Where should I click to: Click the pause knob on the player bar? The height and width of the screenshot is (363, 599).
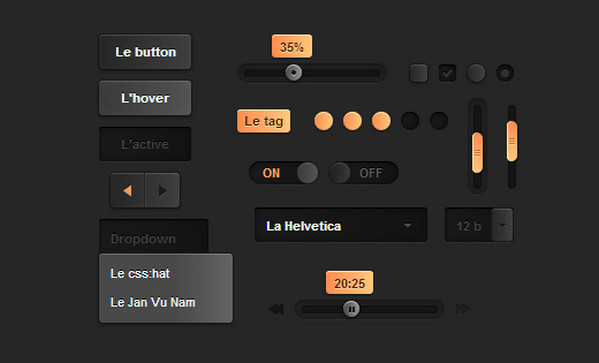point(351,309)
